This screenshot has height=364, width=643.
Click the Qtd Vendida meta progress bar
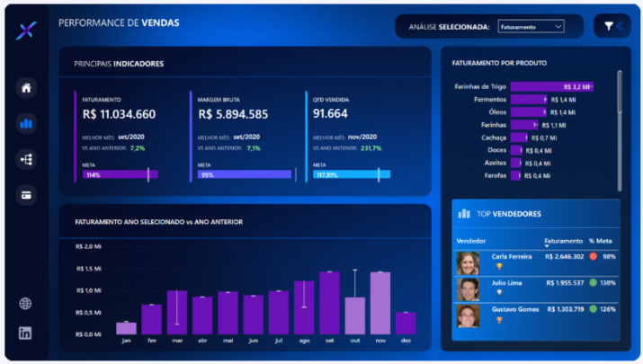(351, 175)
